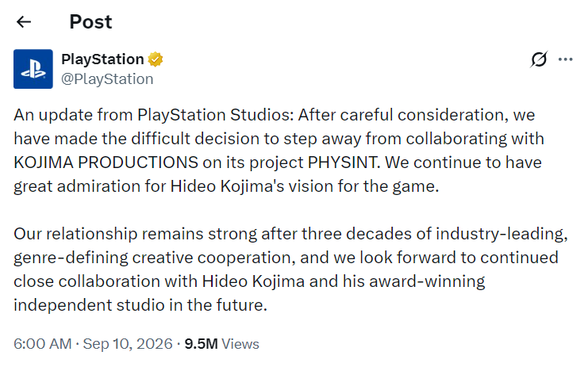
Task: Click the gold verified badge
Action: point(156,59)
